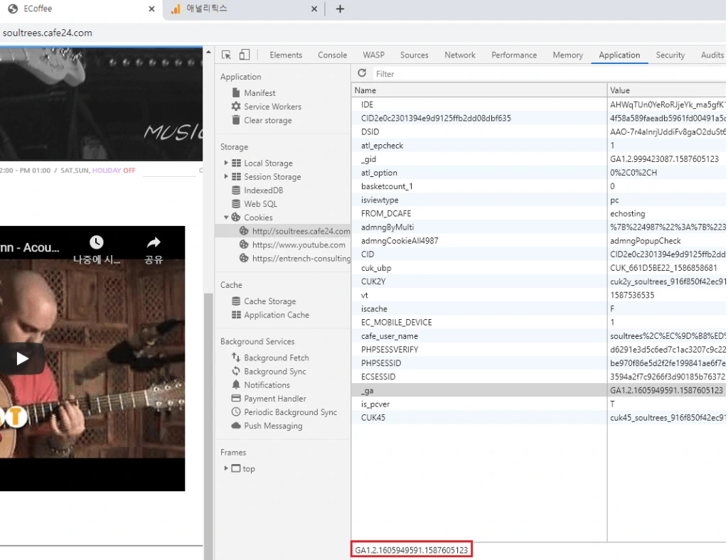Sort cookies by Name column header
Screen dimensions: 728x560
point(479,90)
